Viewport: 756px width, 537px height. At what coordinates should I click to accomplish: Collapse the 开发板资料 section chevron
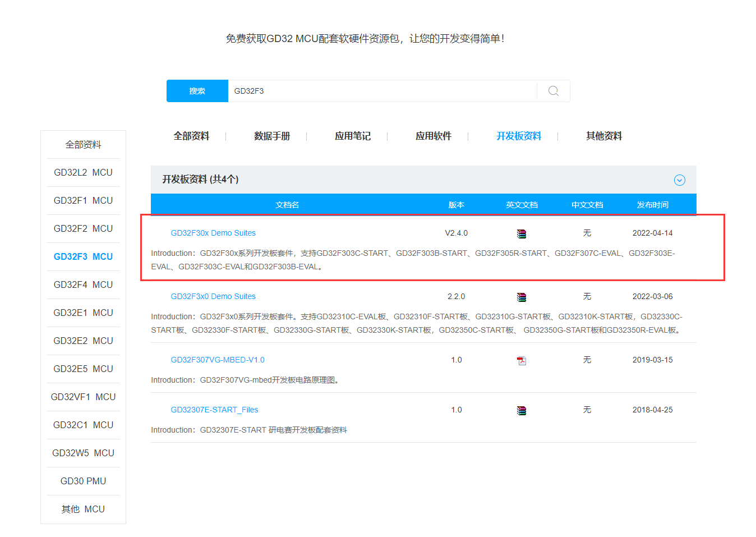[680, 180]
